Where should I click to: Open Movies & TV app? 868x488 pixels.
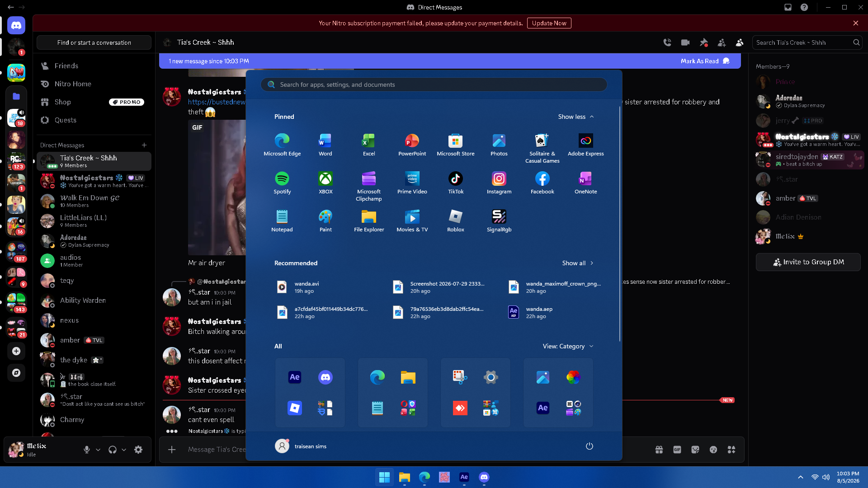(x=412, y=221)
